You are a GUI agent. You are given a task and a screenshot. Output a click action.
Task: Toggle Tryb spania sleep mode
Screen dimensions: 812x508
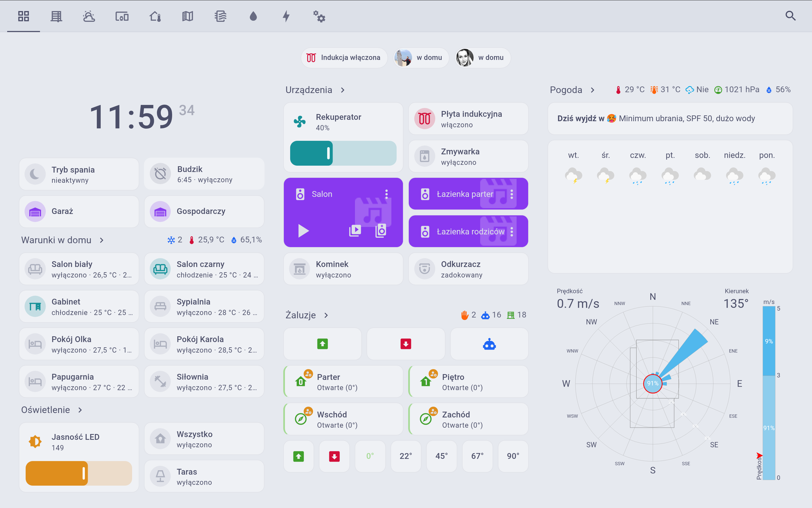point(79,174)
